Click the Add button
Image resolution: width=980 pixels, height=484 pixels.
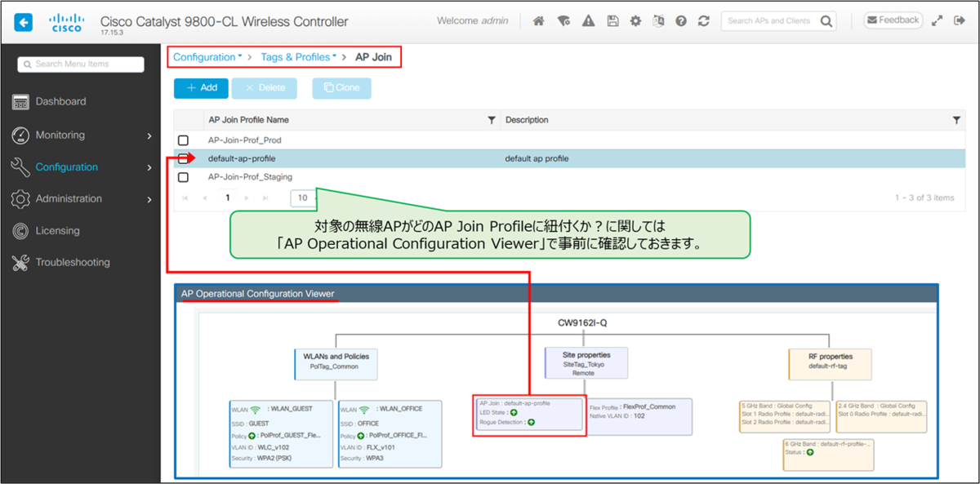tap(202, 88)
